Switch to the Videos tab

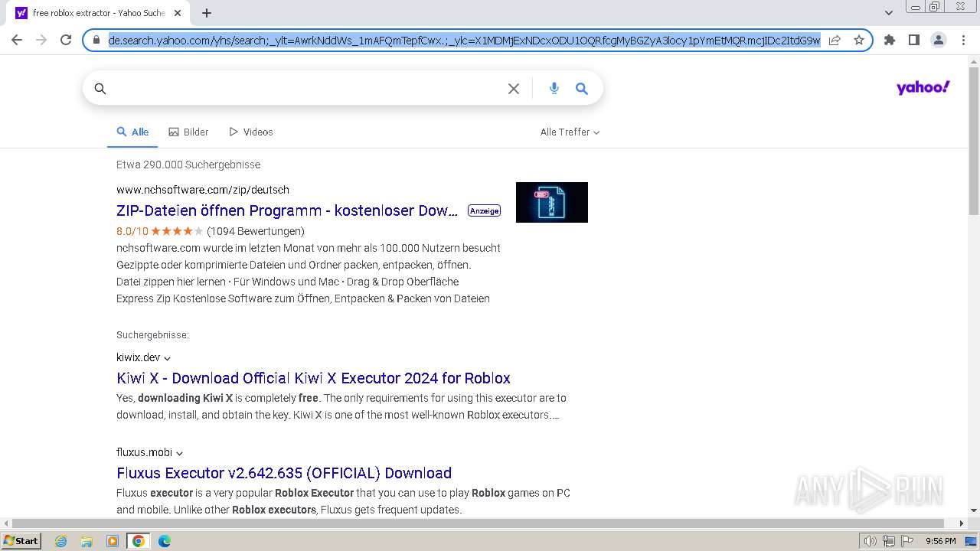coord(250,132)
